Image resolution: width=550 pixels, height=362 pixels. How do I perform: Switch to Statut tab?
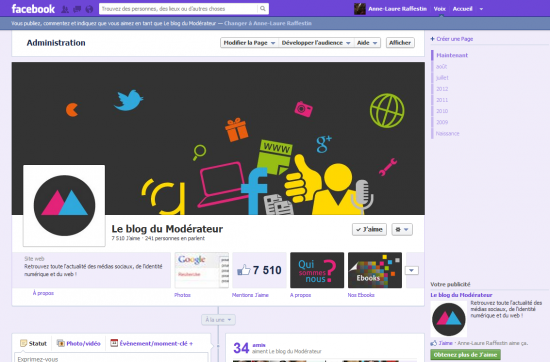[33, 343]
